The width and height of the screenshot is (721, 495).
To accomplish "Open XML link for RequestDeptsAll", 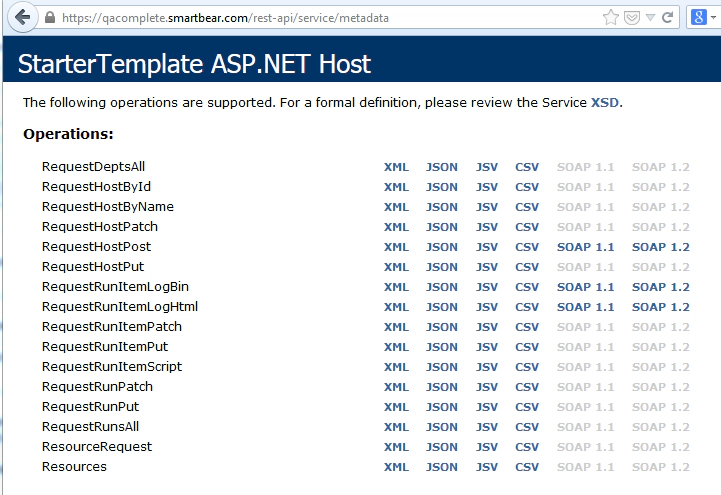I will pos(396,167).
